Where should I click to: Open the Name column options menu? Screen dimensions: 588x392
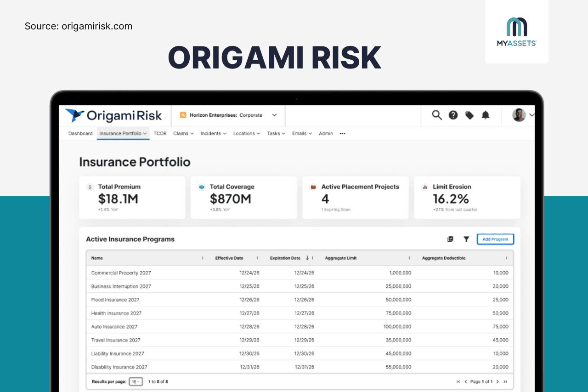[203, 258]
